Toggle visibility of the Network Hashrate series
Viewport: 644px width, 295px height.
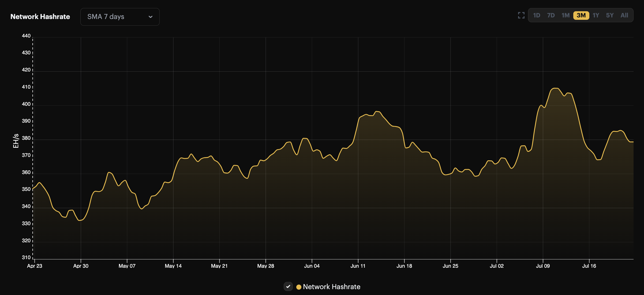pos(288,287)
